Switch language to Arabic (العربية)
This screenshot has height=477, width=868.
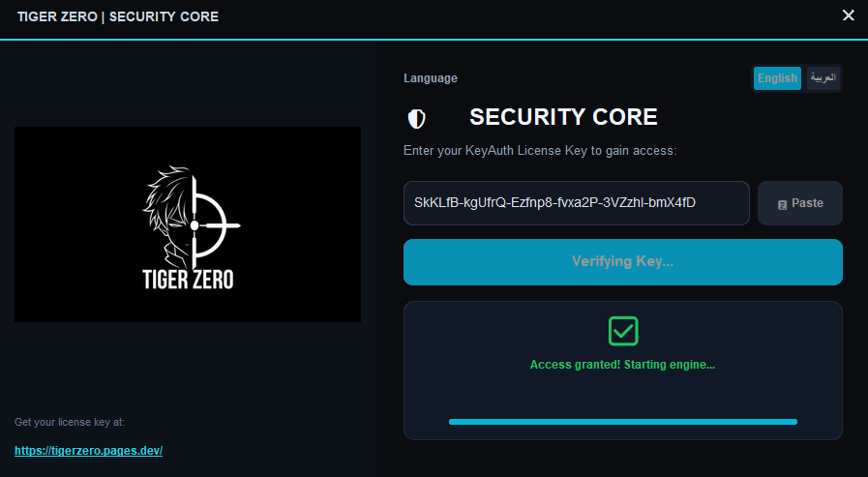pyautogui.click(x=823, y=78)
